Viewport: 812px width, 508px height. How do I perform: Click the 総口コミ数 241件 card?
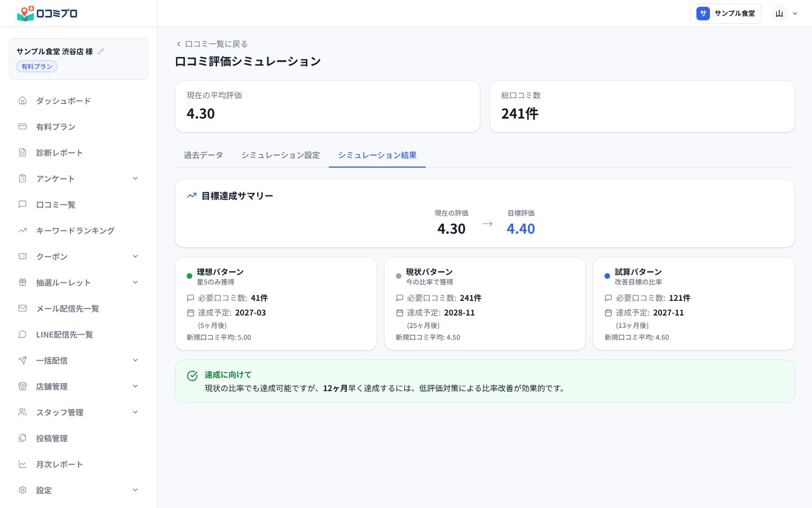click(642, 107)
